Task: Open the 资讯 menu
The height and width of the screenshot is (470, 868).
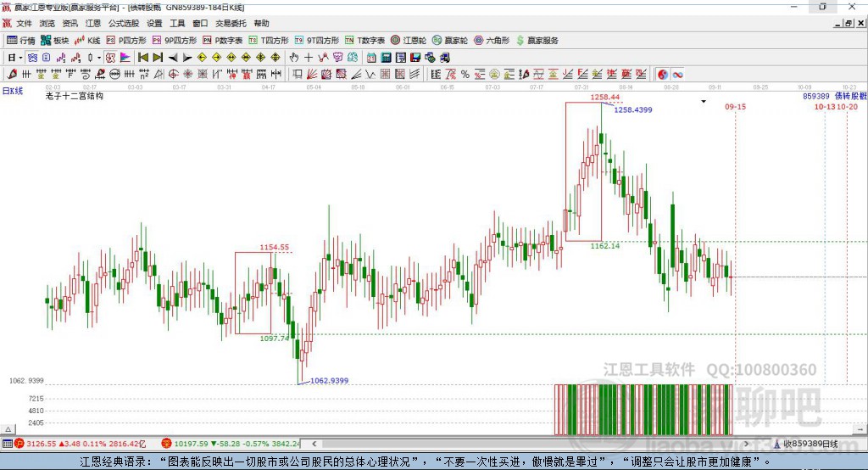Action: (70, 23)
